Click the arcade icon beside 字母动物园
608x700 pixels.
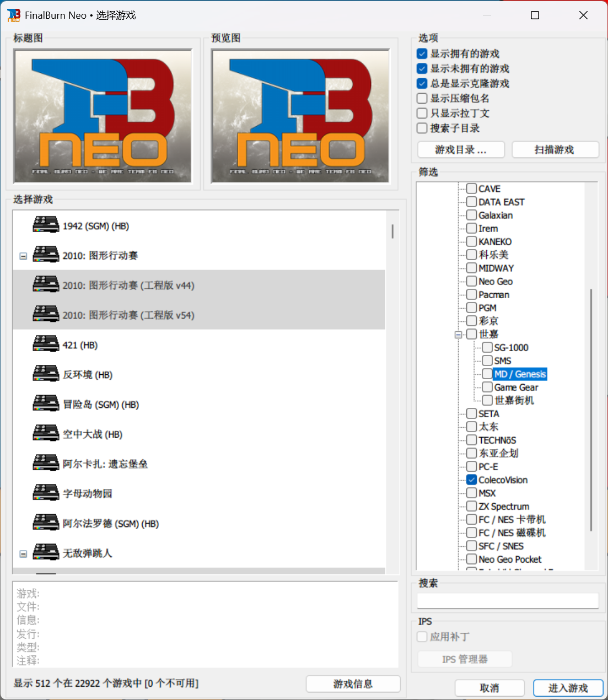pyautogui.click(x=46, y=493)
